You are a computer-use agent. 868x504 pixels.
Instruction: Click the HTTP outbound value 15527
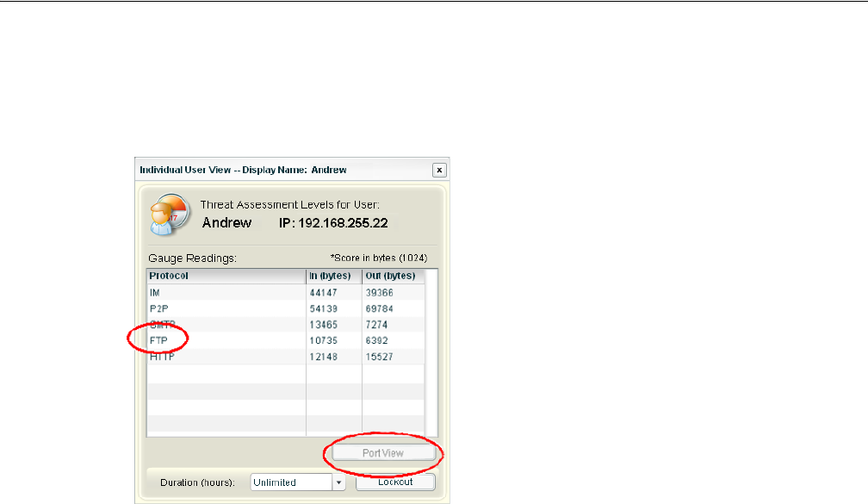tap(382, 358)
